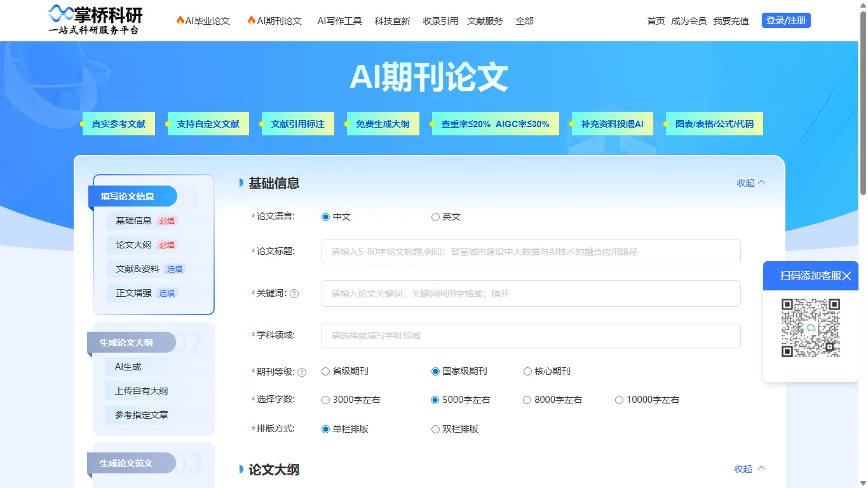This screenshot has height=488, width=868.
Task: Click the 成为会员 link
Action: (x=689, y=20)
